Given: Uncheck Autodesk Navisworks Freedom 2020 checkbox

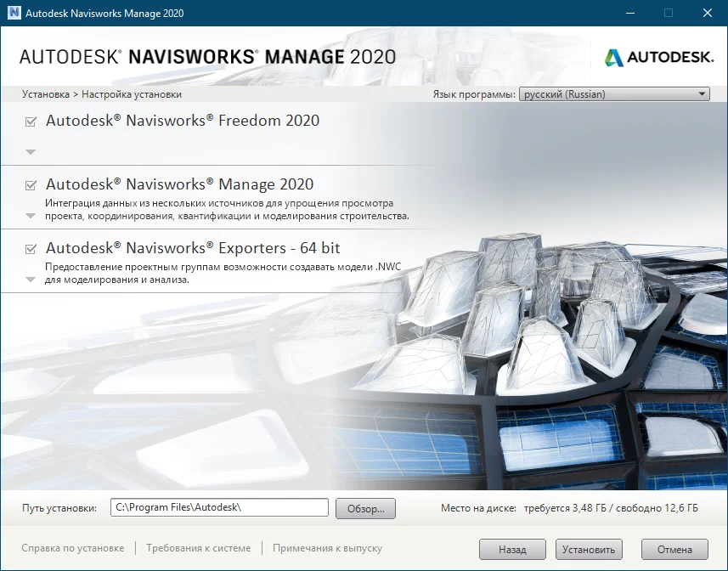Looking at the screenshot, I should pos(31,122).
